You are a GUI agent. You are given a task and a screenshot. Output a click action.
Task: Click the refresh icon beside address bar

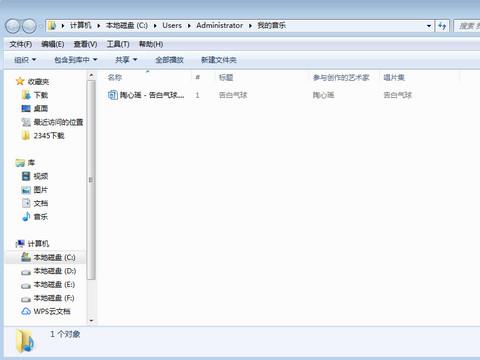[x=442, y=26]
